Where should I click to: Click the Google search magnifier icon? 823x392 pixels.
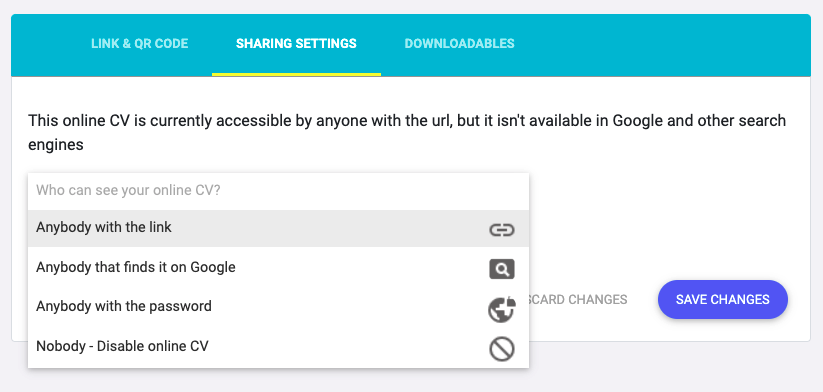(x=502, y=269)
